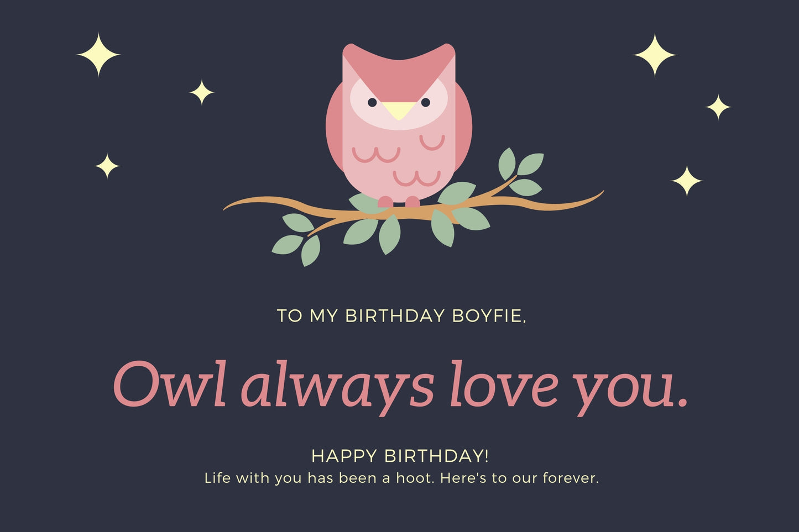Select the word "Owl" in the headline
Screen dimensions: 799x532
pos(170,383)
